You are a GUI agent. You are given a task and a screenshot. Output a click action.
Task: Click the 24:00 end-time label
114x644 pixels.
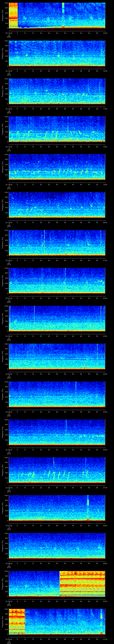pyautogui.click(x=105, y=374)
